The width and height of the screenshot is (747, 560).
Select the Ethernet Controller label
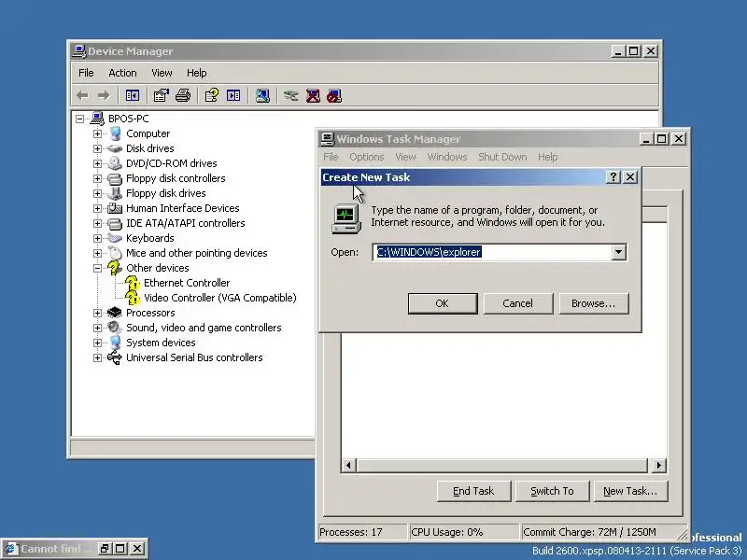tap(187, 283)
